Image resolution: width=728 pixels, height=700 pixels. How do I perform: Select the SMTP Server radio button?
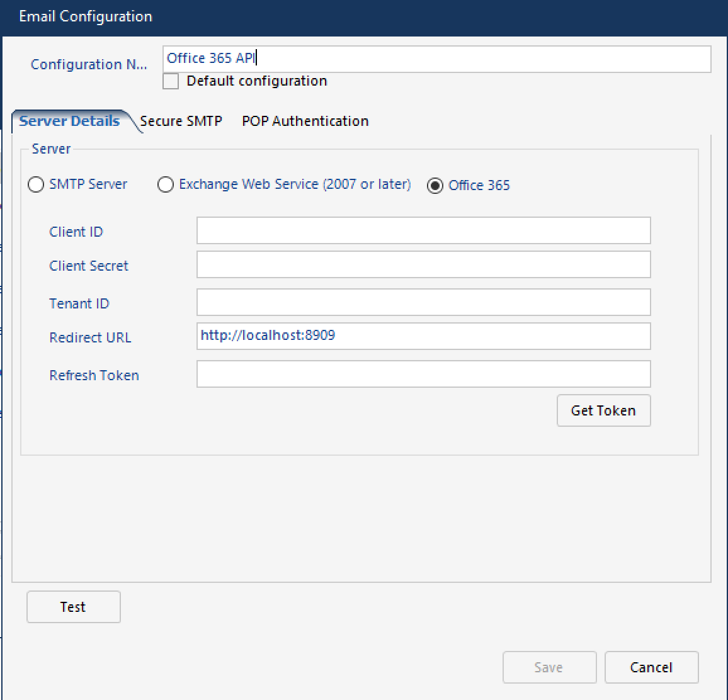tap(37, 184)
